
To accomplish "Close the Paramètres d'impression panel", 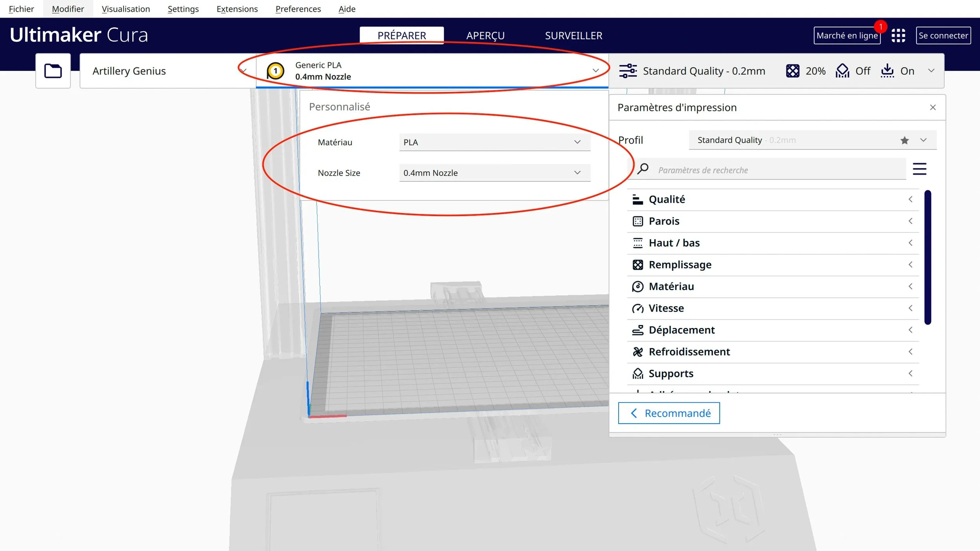I will 933,107.
